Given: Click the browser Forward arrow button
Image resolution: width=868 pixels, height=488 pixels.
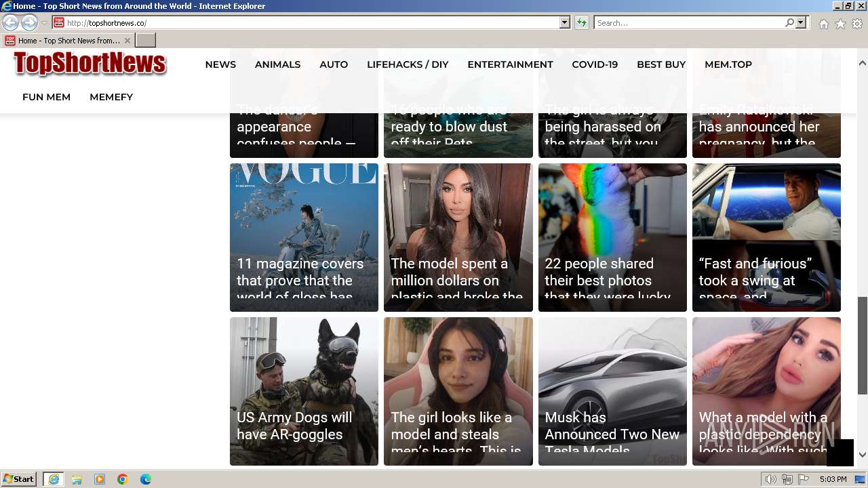Looking at the screenshot, I should point(29,23).
